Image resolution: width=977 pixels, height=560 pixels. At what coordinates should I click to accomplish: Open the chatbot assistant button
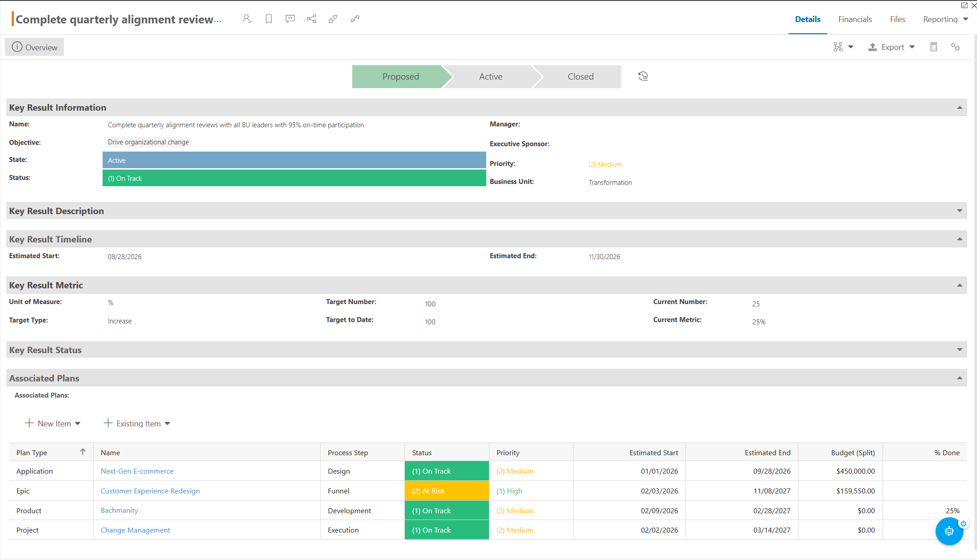click(949, 531)
